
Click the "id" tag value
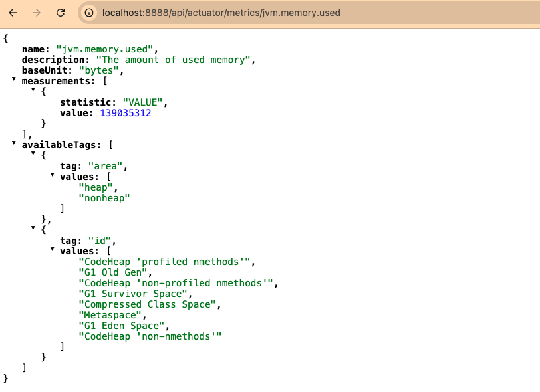click(x=100, y=241)
